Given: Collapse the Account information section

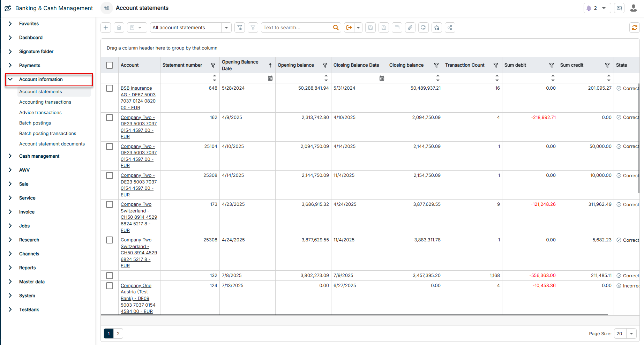Looking at the screenshot, I should [10, 80].
